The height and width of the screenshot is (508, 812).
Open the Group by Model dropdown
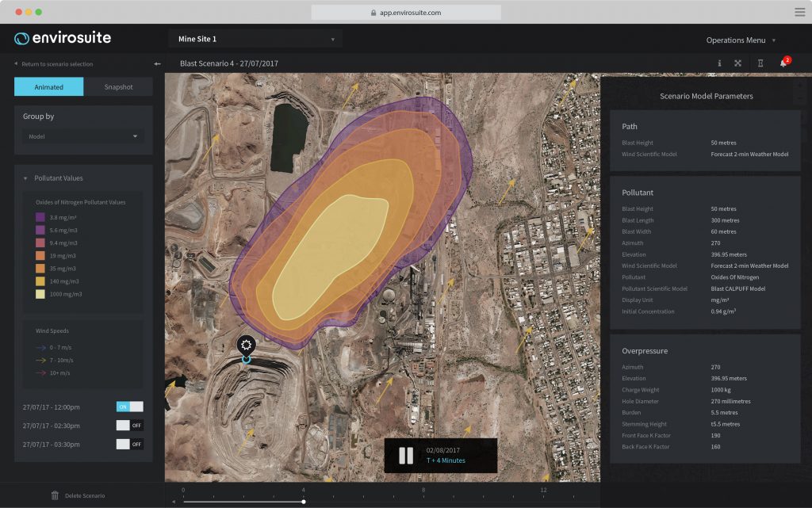83,136
